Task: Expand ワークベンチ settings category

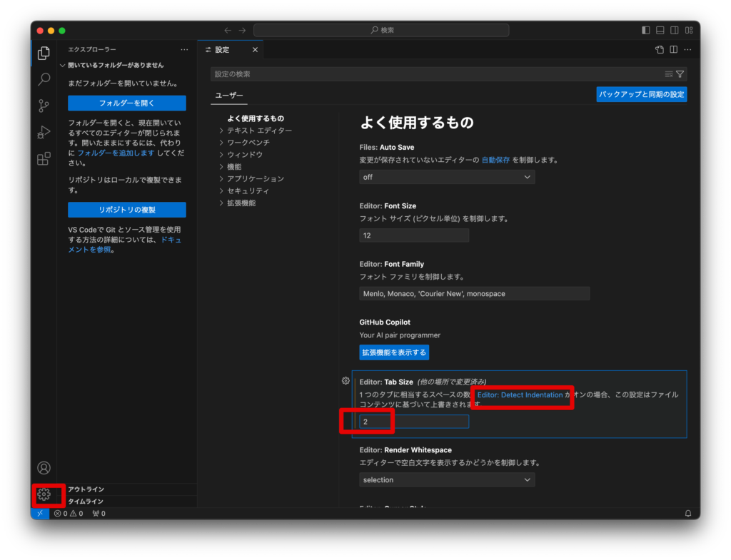Action: pos(244,143)
